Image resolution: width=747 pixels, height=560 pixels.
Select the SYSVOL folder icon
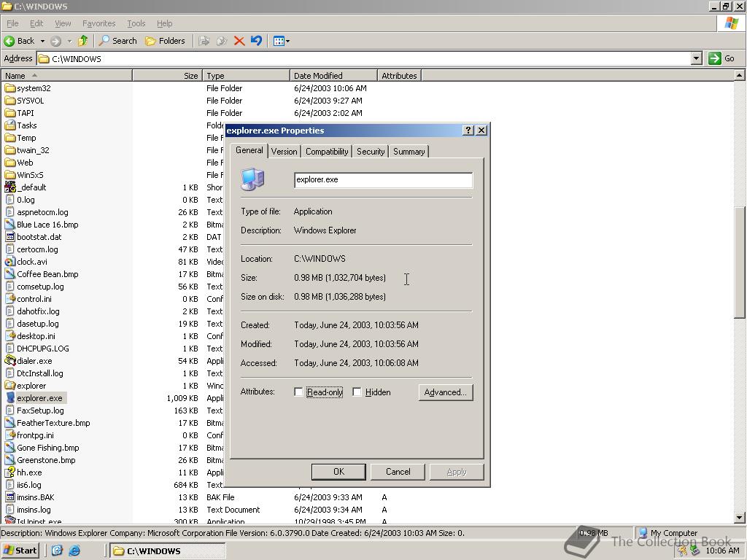10,101
